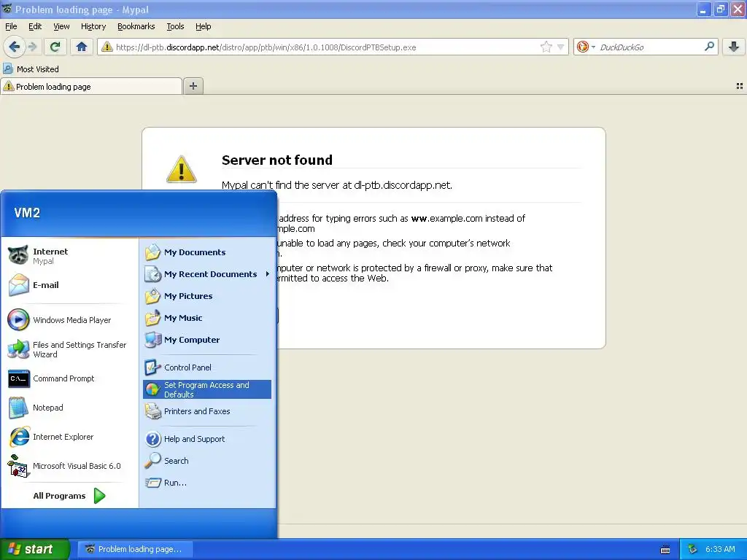The image size is (747, 560).
Task: Open My Pictures folder
Action: 207,296
